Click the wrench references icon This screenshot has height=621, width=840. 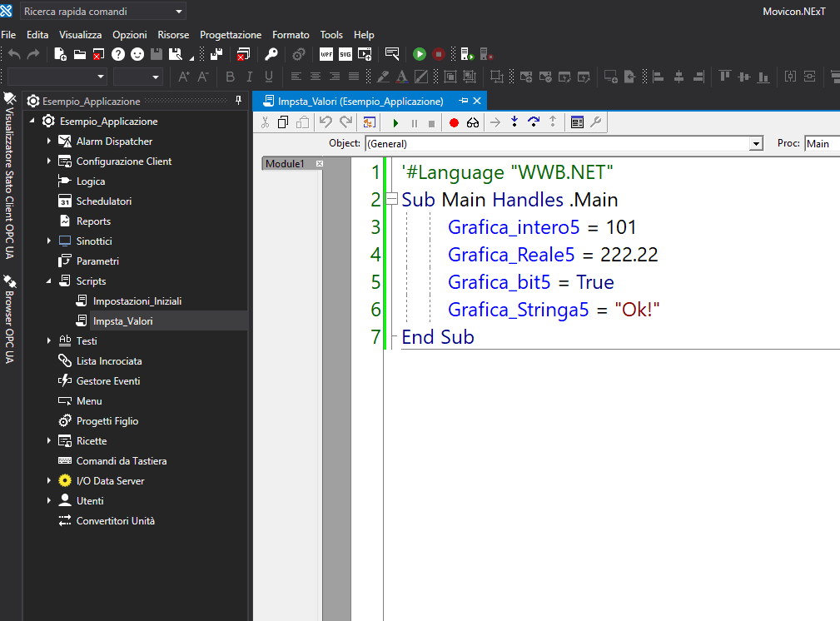(596, 122)
